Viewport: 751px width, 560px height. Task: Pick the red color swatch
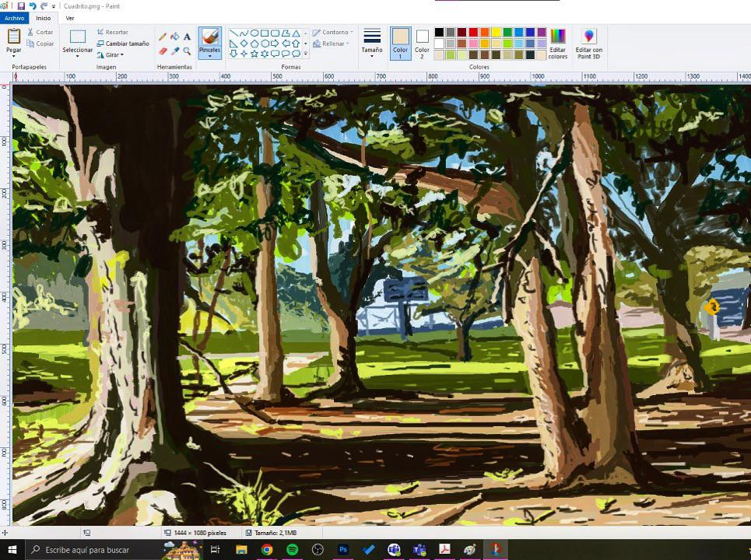point(472,32)
